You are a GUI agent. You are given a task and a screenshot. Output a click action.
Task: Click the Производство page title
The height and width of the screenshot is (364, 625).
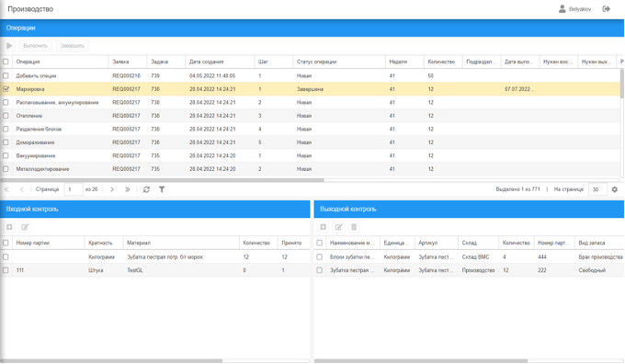(x=30, y=9)
